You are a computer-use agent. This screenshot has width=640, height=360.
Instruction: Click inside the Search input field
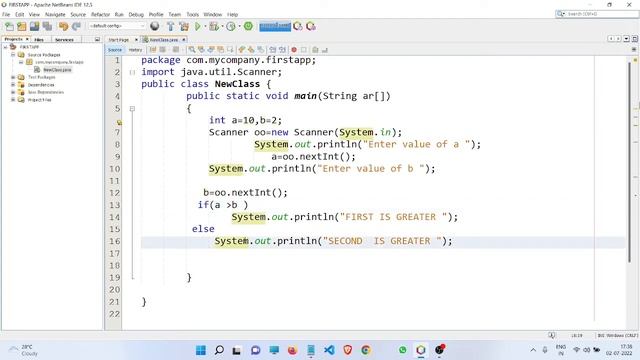(601, 14)
